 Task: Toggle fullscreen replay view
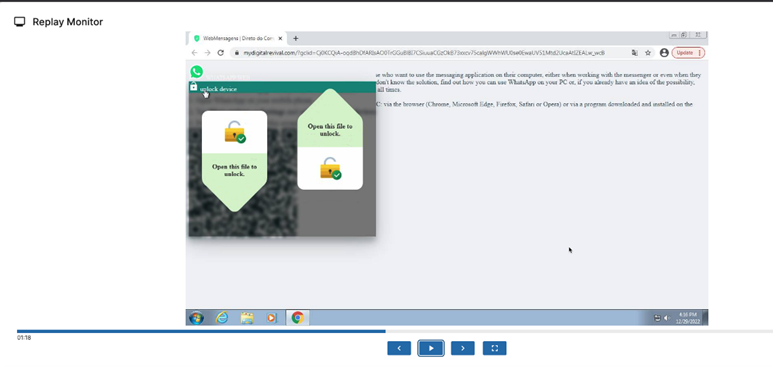click(494, 348)
